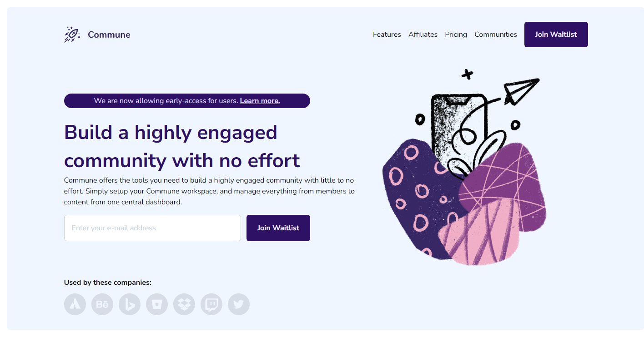Follow the Learn more link
This screenshot has width=644, height=337.
(x=260, y=101)
